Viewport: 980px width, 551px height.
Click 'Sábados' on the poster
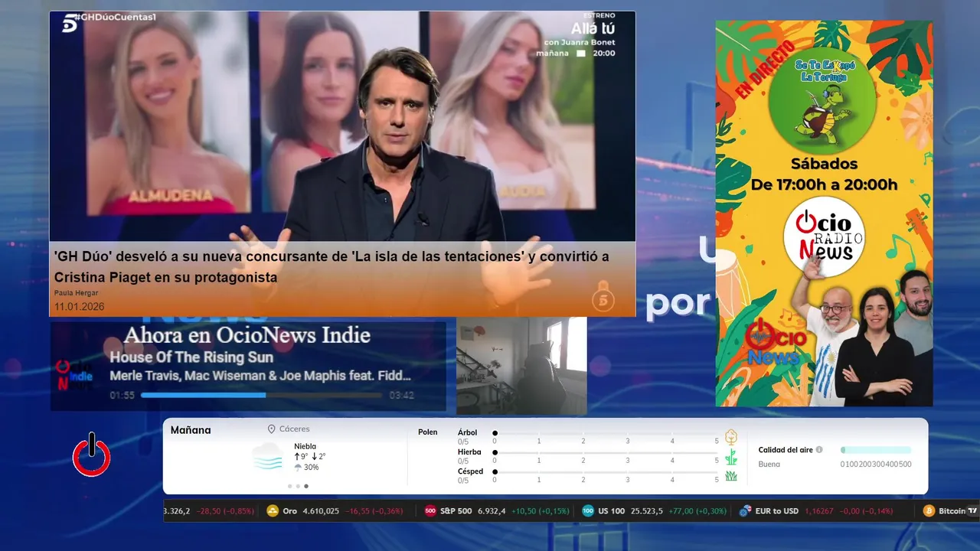[824, 164]
